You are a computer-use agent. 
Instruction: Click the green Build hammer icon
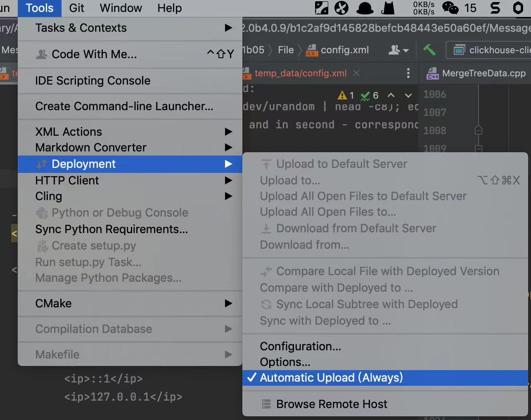click(429, 50)
